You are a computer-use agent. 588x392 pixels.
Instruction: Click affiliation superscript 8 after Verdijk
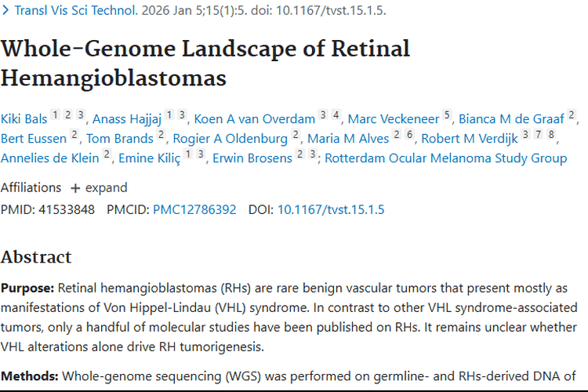[552, 136]
